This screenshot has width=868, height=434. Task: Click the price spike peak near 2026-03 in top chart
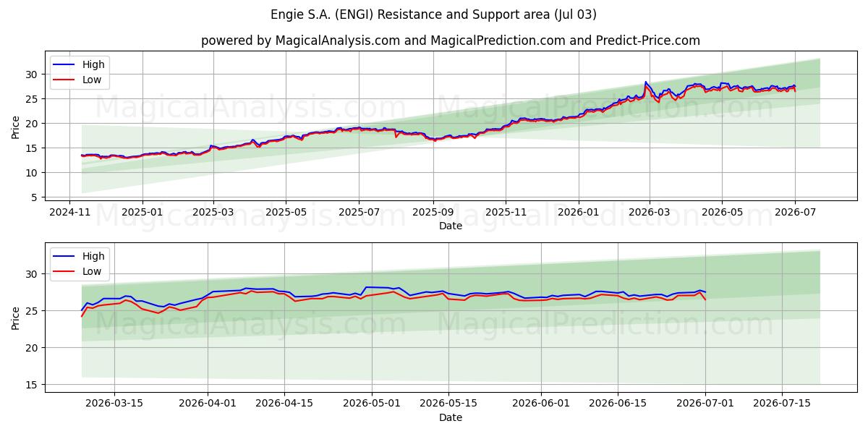tap(645, 82)
